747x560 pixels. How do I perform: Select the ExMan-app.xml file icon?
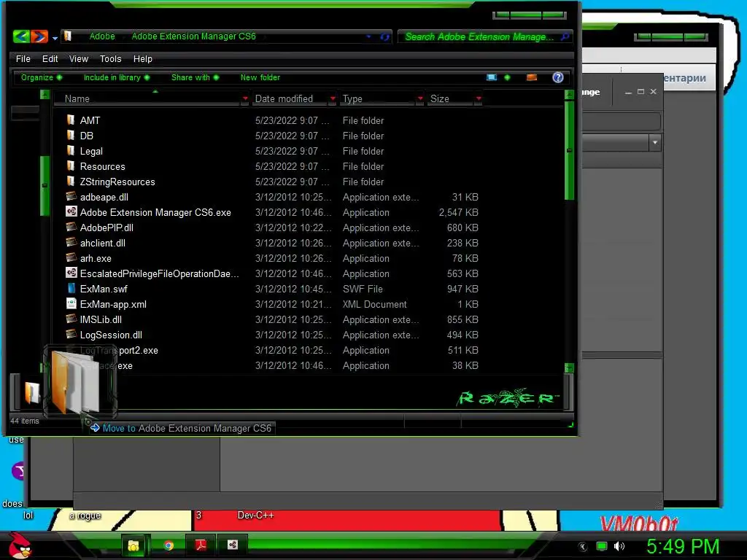tap(71, 303)
